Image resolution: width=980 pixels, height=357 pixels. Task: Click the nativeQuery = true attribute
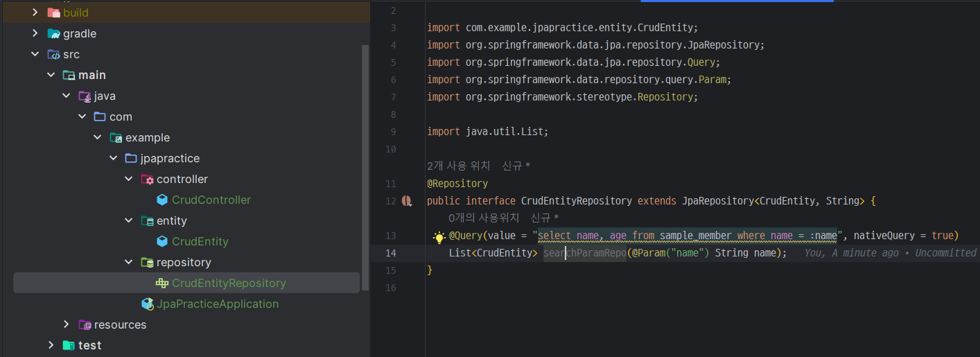click(903, 236)
